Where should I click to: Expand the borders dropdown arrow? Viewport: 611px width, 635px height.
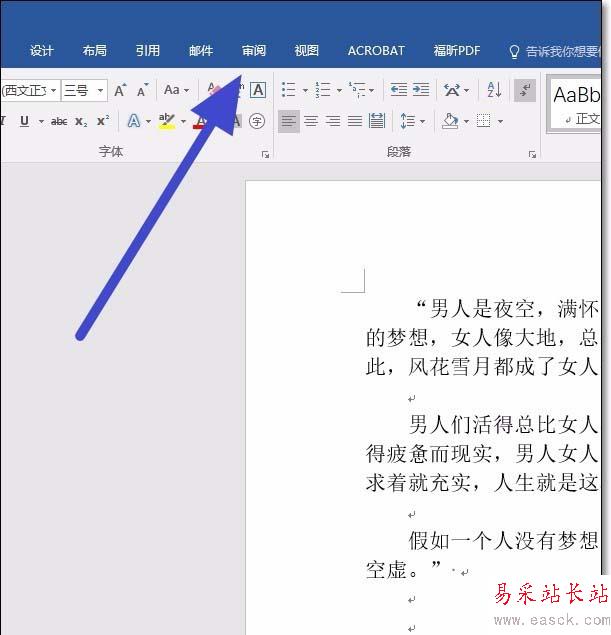tap(500, 121)
